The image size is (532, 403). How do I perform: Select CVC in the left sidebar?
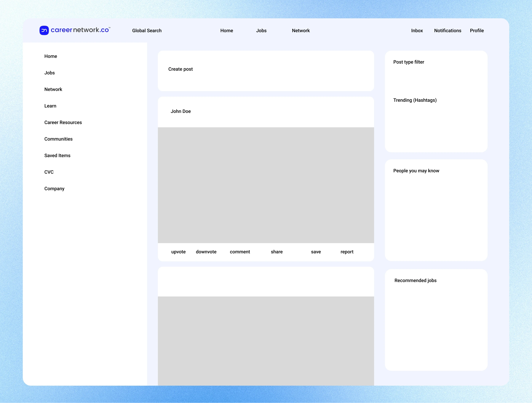point(49,172)
